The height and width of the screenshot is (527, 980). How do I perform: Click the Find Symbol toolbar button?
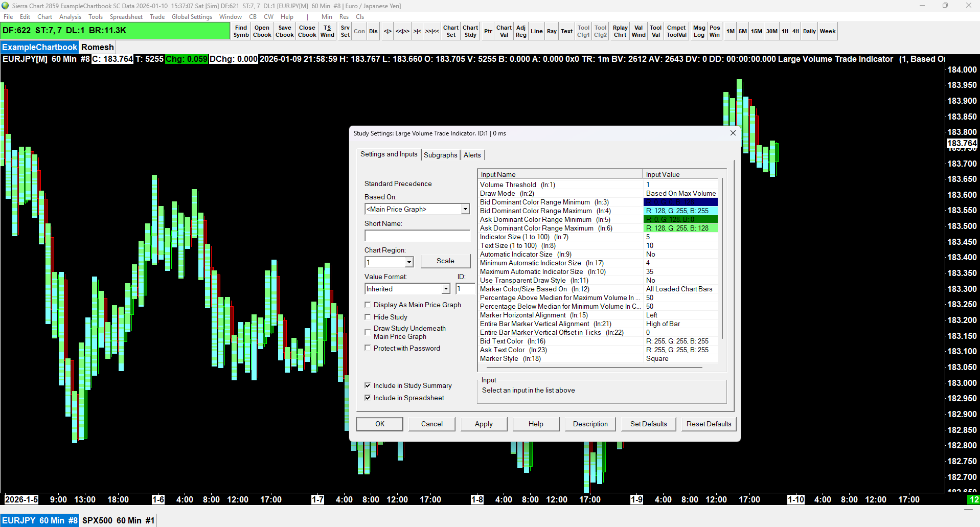pyautogui.click(x=241, y=31)
